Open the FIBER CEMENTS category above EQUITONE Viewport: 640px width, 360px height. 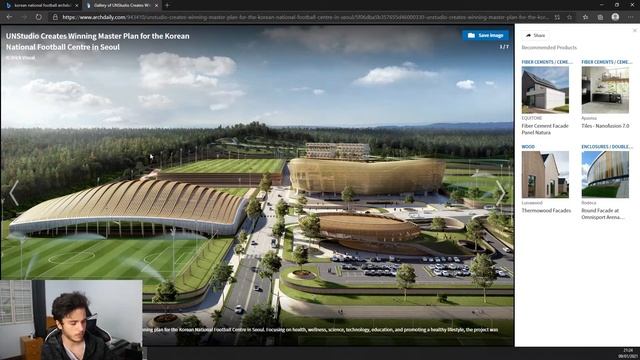pos(547,62)
